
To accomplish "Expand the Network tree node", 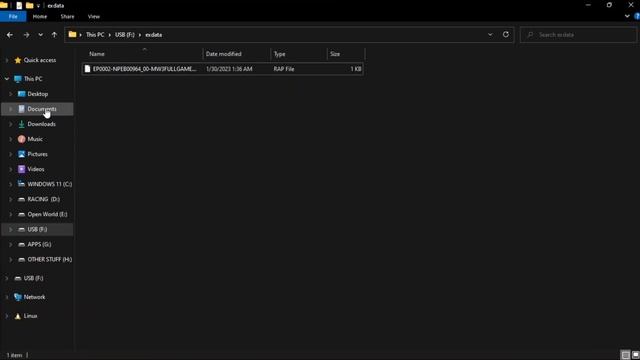I will [x=7, y=297].
